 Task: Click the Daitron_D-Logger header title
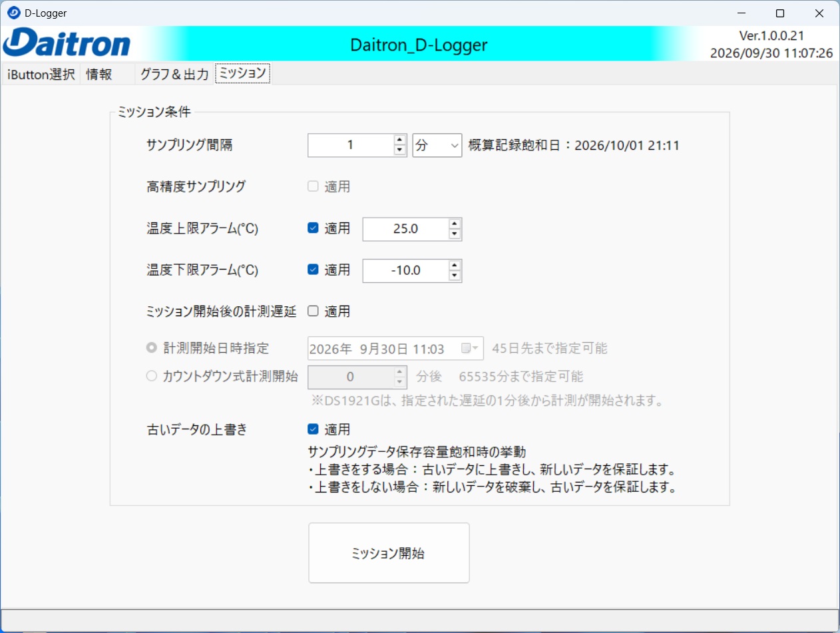click(419, 45)
